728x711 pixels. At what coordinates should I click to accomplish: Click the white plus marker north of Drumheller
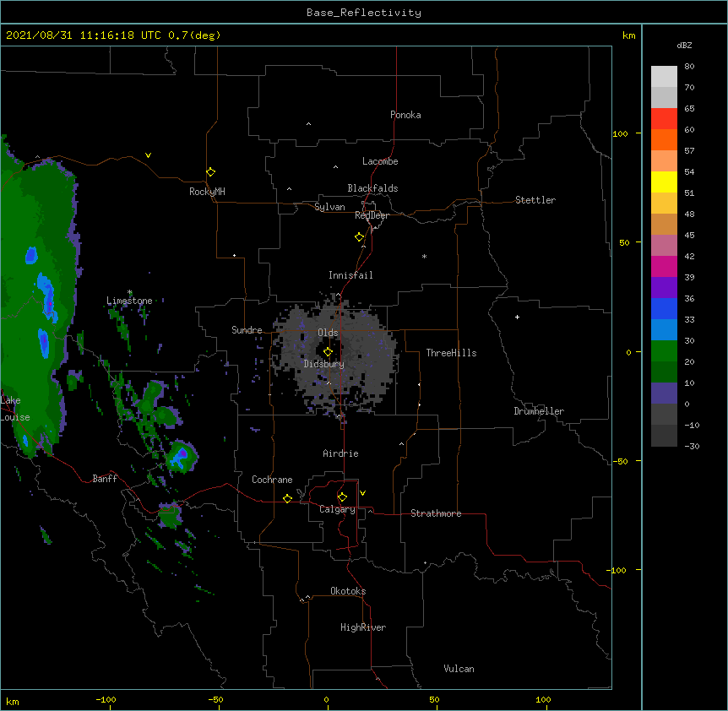pyautogui.click(x=517, y=317)
